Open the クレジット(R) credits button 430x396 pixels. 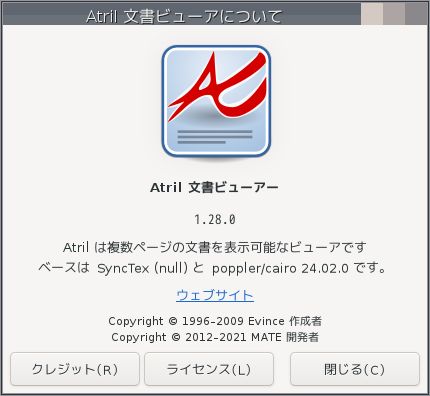tap(75, 369)
